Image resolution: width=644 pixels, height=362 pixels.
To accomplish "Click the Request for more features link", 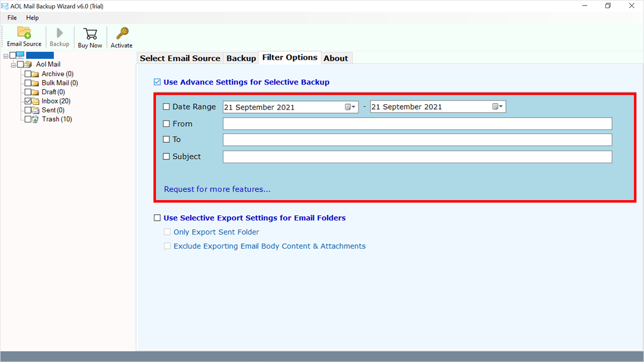I will (217, 189).
